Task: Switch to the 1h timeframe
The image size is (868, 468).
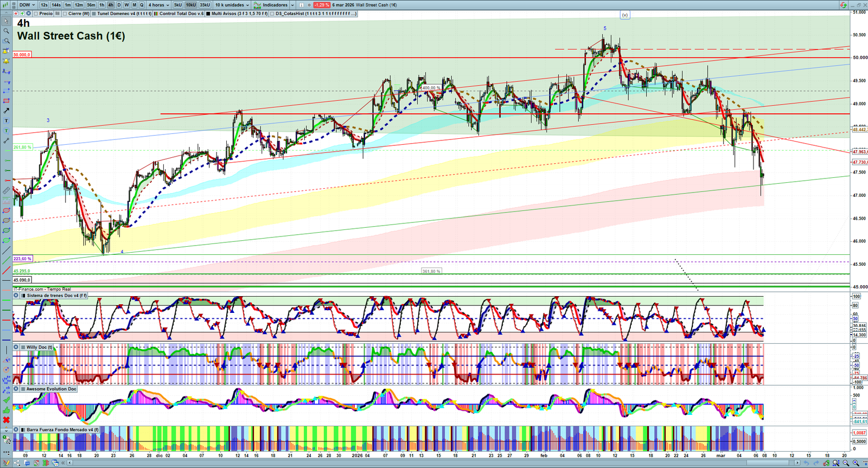Action: pos(101,5)
